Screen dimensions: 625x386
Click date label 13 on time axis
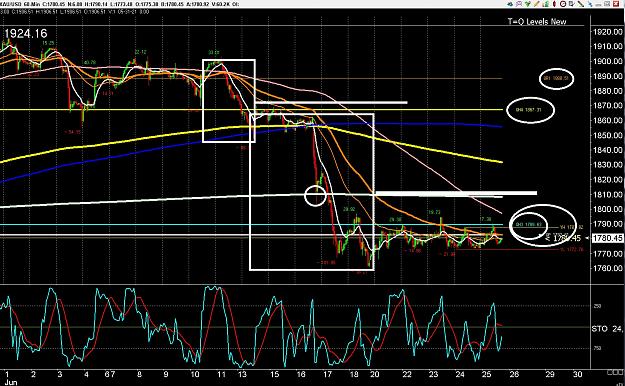tap(242, 374)
